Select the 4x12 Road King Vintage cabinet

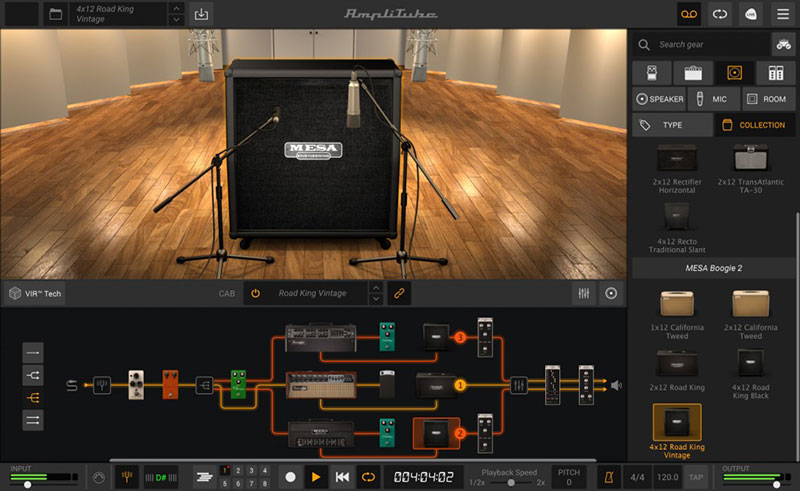[x=677, y=432]
